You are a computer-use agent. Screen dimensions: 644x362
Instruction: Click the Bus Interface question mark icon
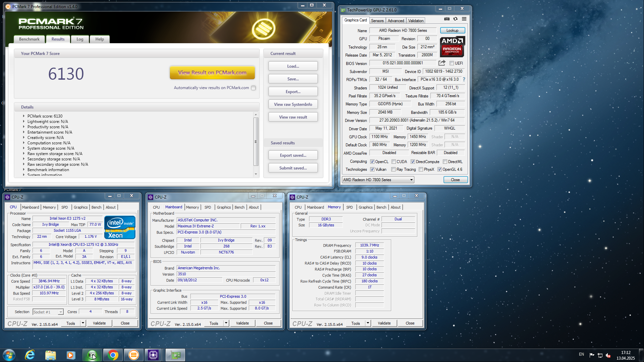464,79
